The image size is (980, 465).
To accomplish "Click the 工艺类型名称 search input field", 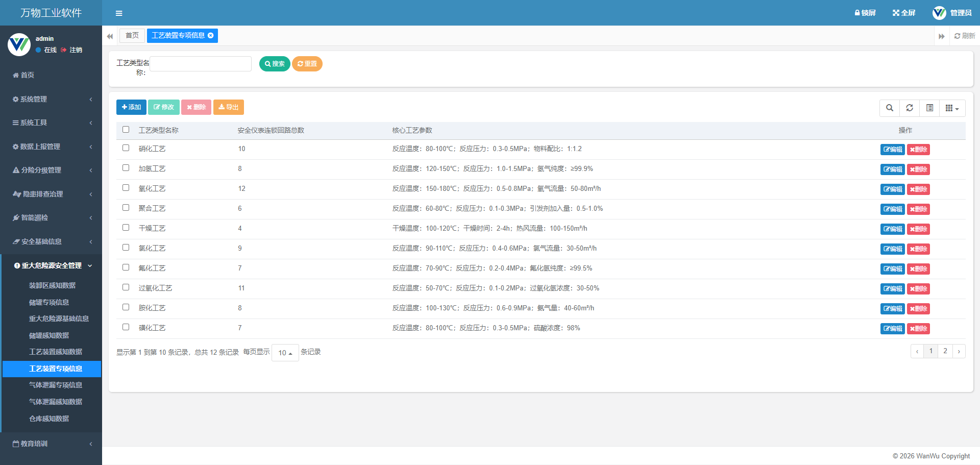I will pyautogui.click(x=201, y=64).
